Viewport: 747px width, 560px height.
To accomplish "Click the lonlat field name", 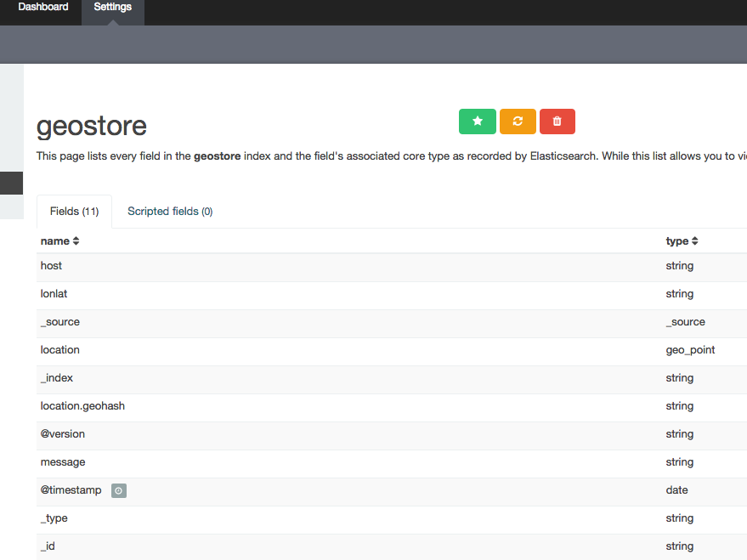I will pyautogui.click(x=54, y=294).
